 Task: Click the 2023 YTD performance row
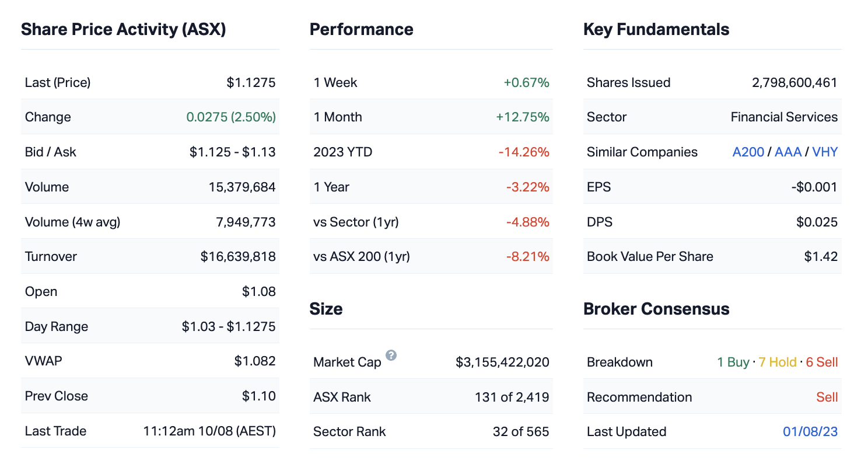(430, 152)
